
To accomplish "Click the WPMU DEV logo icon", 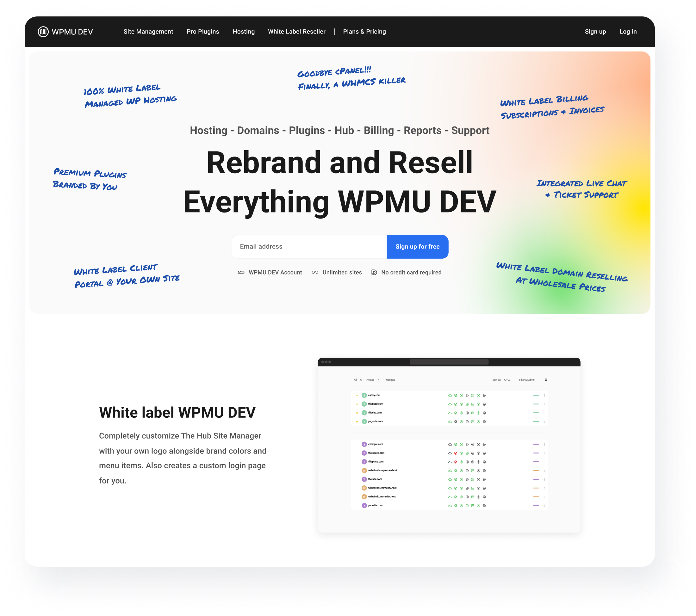I will pos(43,32).
